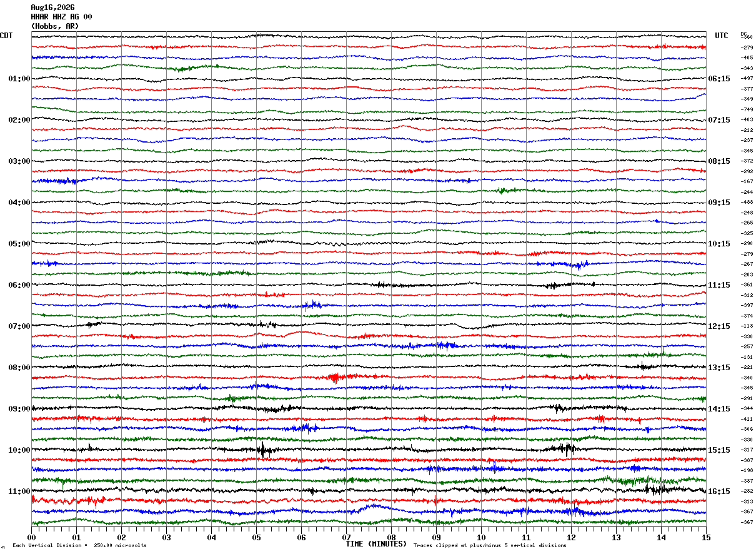Viewport: 756px width, 554px height.
Task: Select the 09:00 CDT time label
Action: (x=19, y=409)
